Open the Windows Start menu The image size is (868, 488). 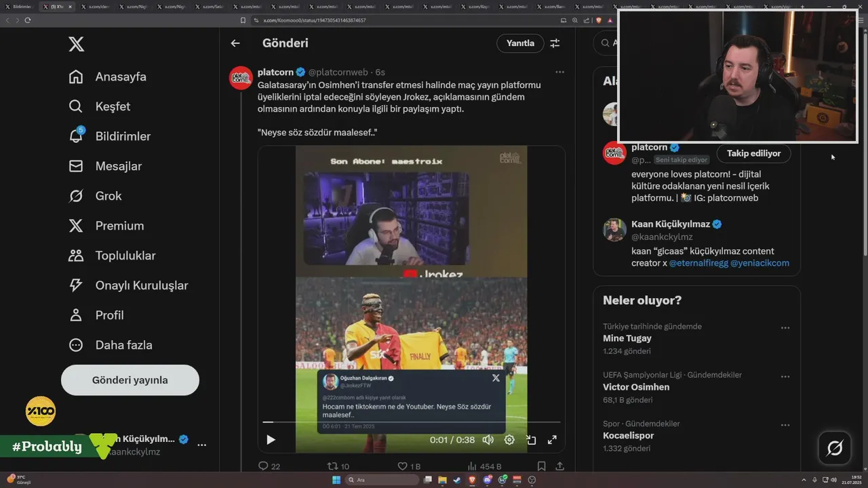coord(336,480)
